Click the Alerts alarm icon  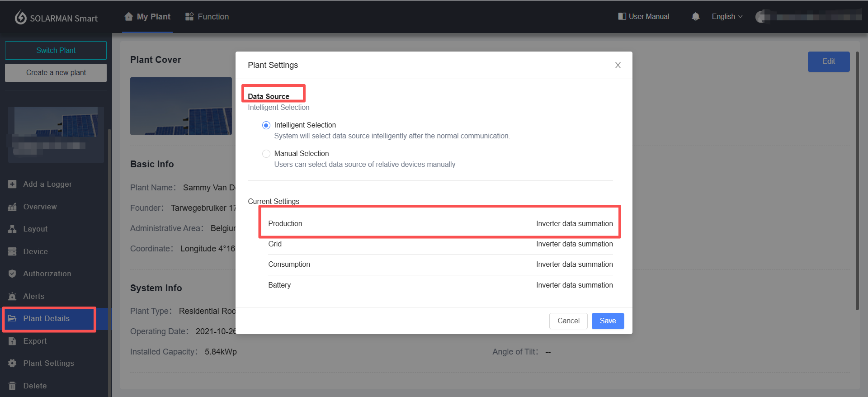point(12,296)
